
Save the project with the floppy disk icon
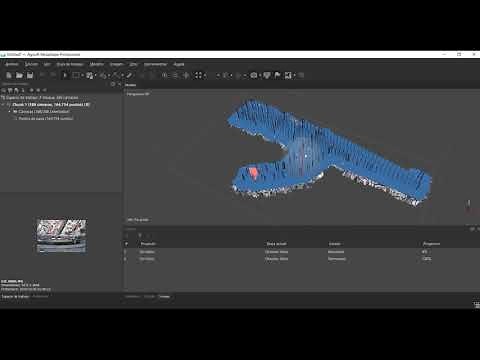[30, 75]
